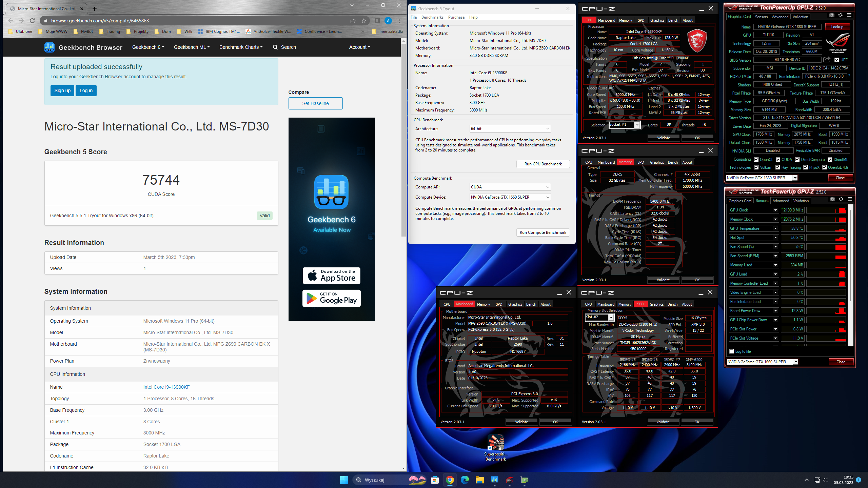Open Compute API CUDA dropdown
Screen dimensions: 868x488
[x=510, y=187]
